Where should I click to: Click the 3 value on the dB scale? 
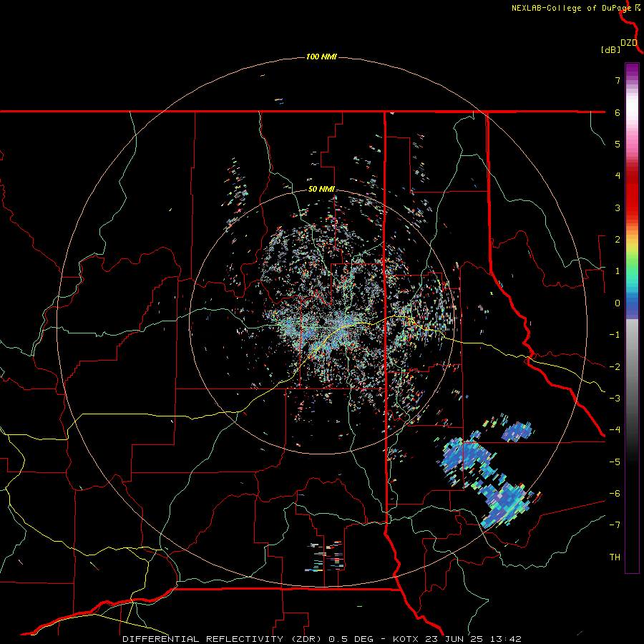coord(618,208)
